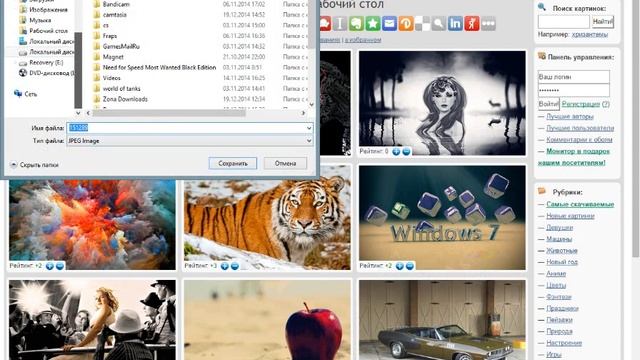Open the vintage car wallpaper thumbnail

pos(442,320)
